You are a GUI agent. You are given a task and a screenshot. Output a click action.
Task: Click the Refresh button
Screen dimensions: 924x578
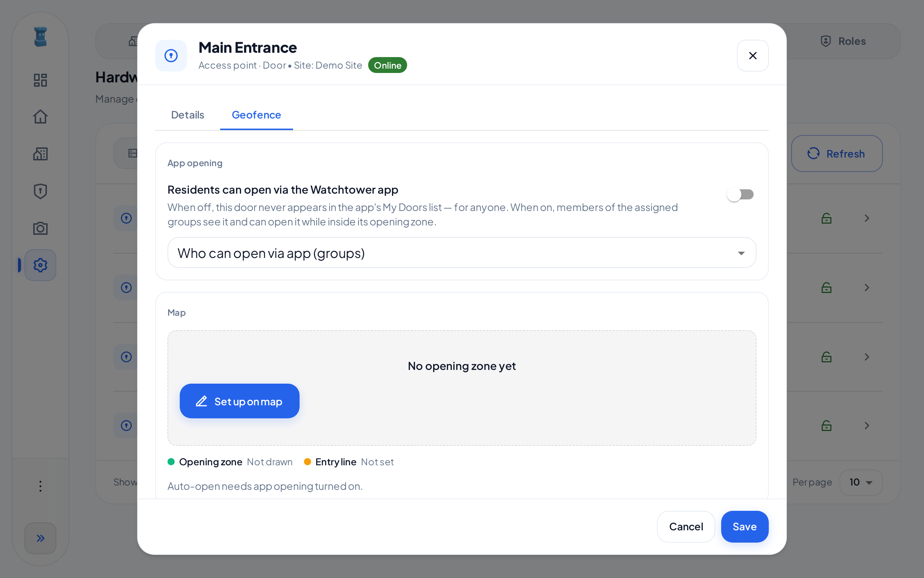tap(837, 154)
